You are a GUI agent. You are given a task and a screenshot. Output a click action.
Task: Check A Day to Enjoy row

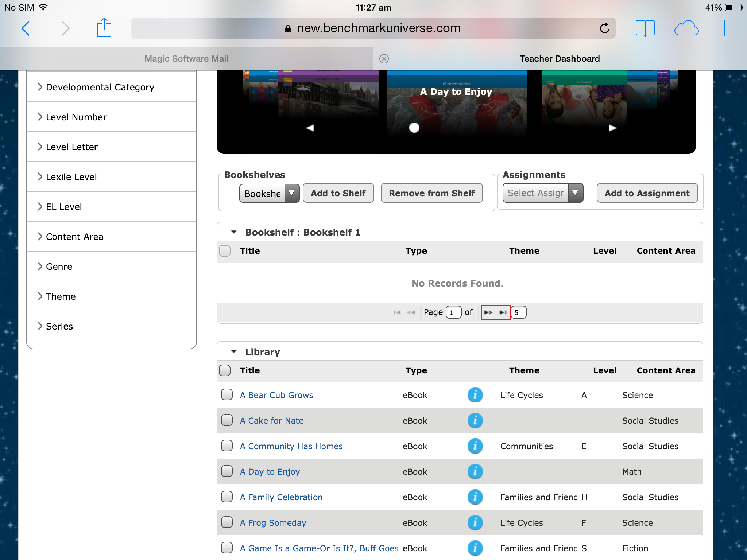pos(227,471)
